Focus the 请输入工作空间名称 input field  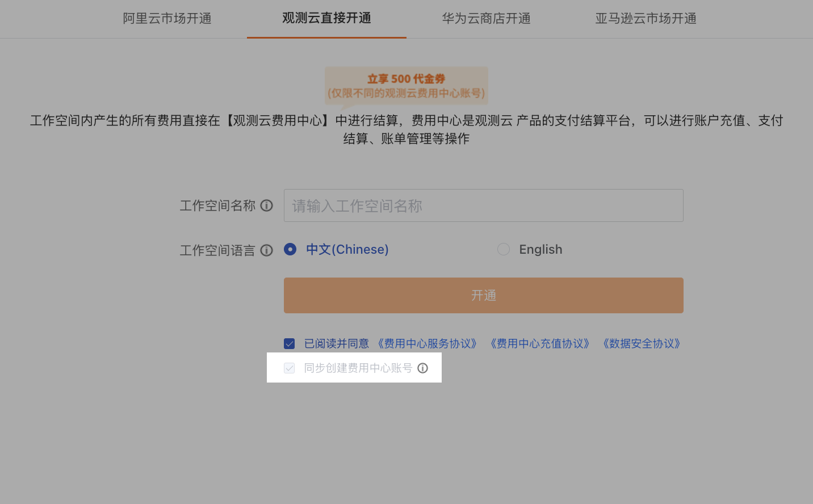(x=484, y=205)
